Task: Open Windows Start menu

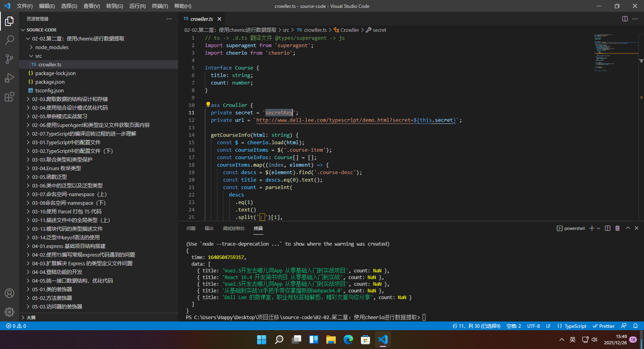Action: [x=261, y=340]
